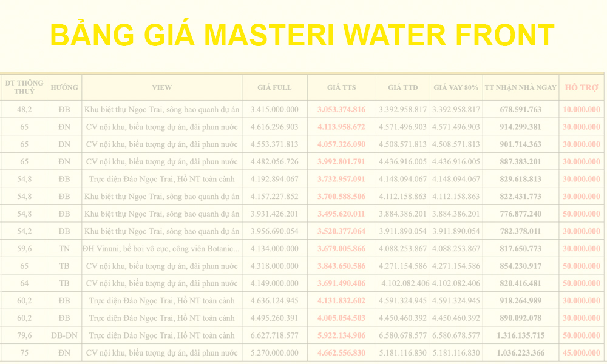Select full price "4.157.227.852"
This screenshot has width=607, height=364.
point(274,197)
